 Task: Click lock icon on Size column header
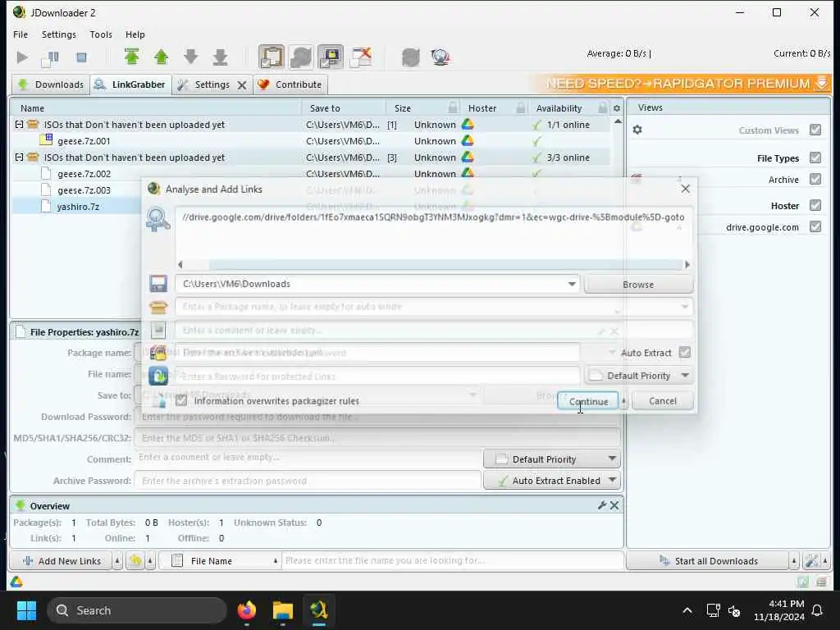pos(453,107)
